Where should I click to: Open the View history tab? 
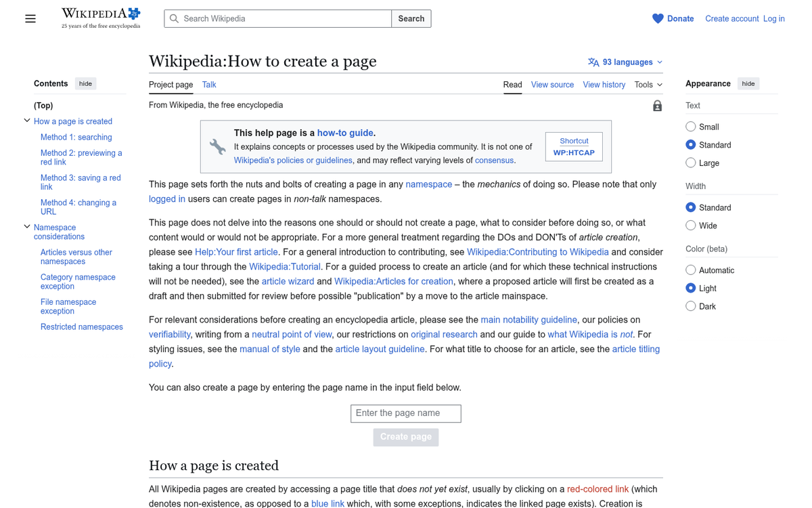tap(604, 84)
